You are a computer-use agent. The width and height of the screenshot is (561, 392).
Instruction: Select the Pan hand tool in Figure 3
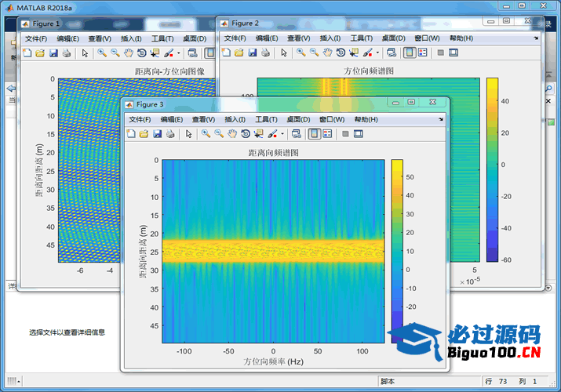coord(232,134)
